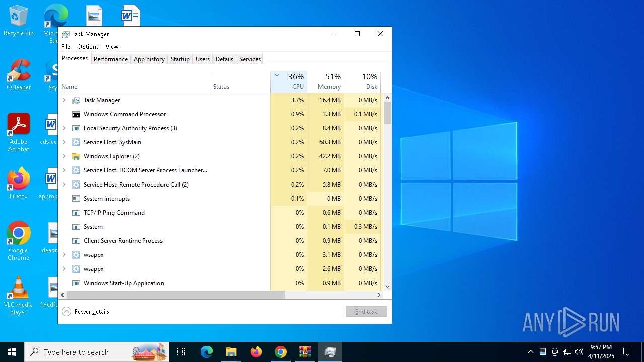
Task: Click the scroll down arrow
Action: (387, 287)
